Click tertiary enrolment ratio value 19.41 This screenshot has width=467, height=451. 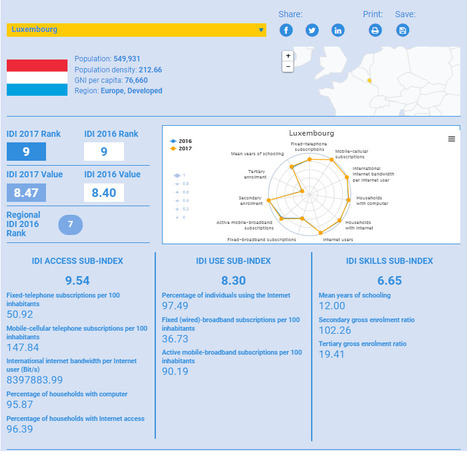click(332, 354)
